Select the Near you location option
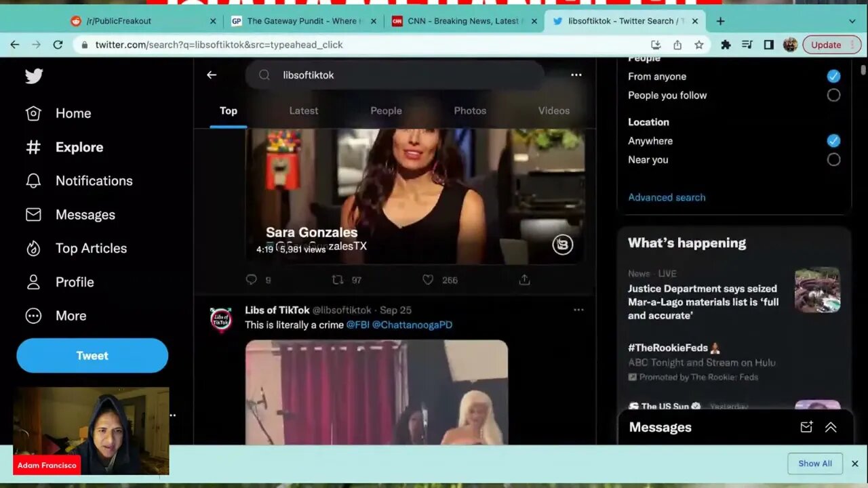 pyautogui.click(x=833, y=160)
